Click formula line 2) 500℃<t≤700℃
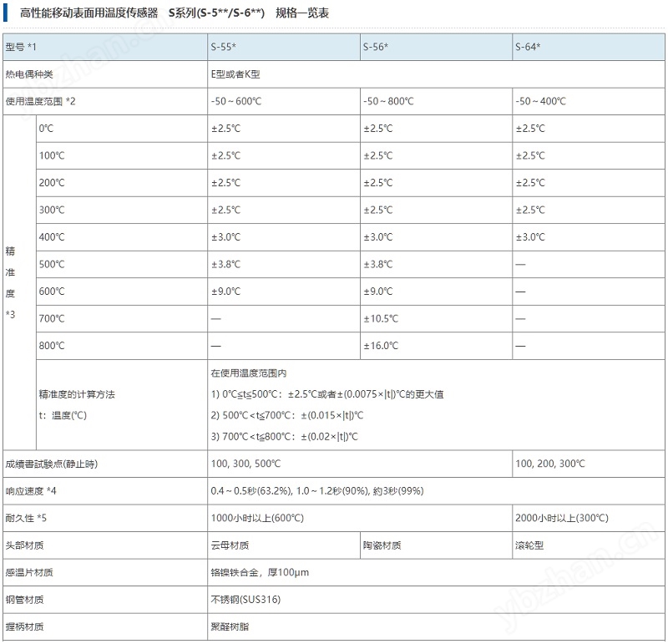Image resolution: width=668 pixels, height=644 pixels. pos(287,416)
